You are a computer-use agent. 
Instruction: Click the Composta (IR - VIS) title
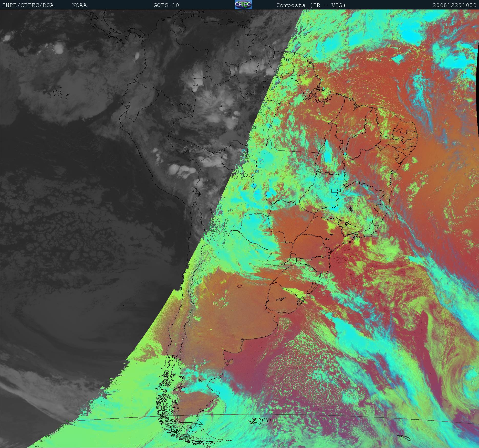(311, 5)
